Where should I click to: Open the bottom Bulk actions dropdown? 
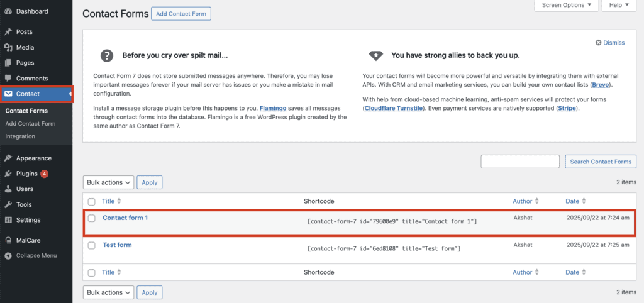pyautogui.click(x=108, y=292)
